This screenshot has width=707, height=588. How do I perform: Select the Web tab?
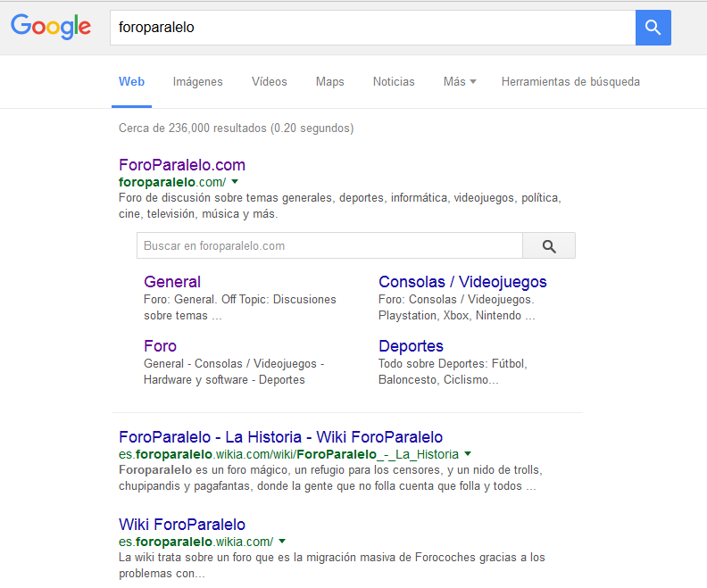click(x=131, y=82)
